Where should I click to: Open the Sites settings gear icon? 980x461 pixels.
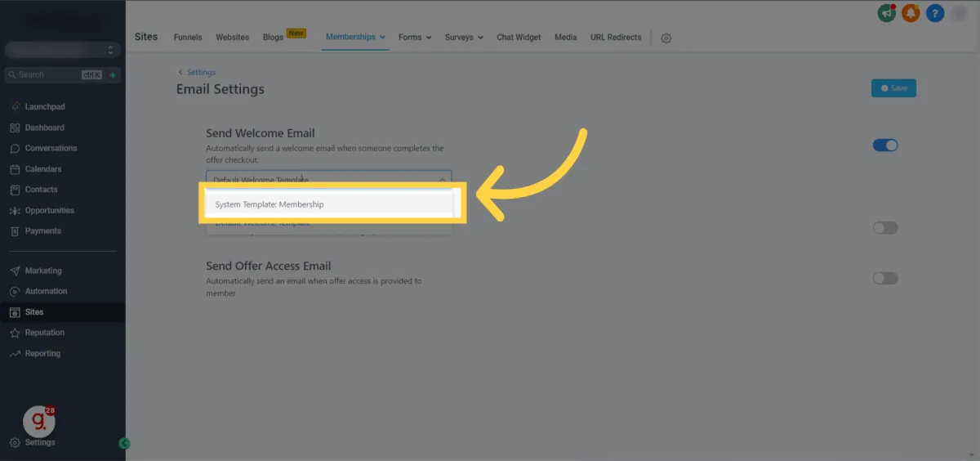666,38
